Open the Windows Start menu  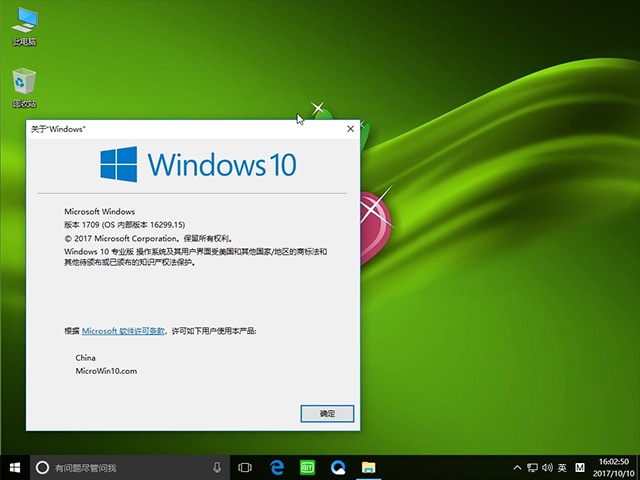tap(15, 468)
